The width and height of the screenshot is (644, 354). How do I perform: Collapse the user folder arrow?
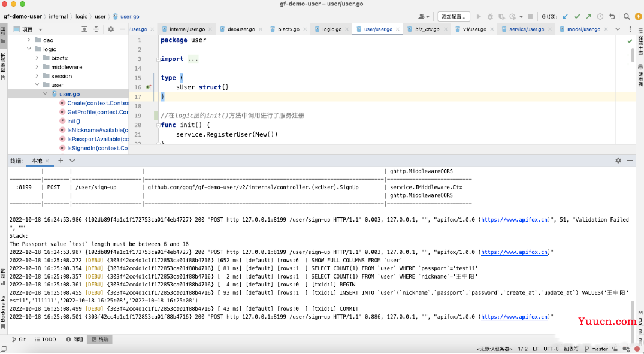click(x=37, y=85)
